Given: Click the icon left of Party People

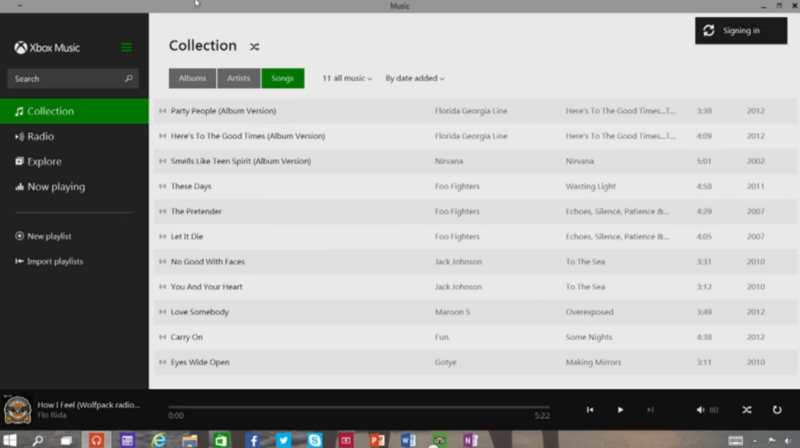Looking at the screenshot, I should tap(162, 111).
